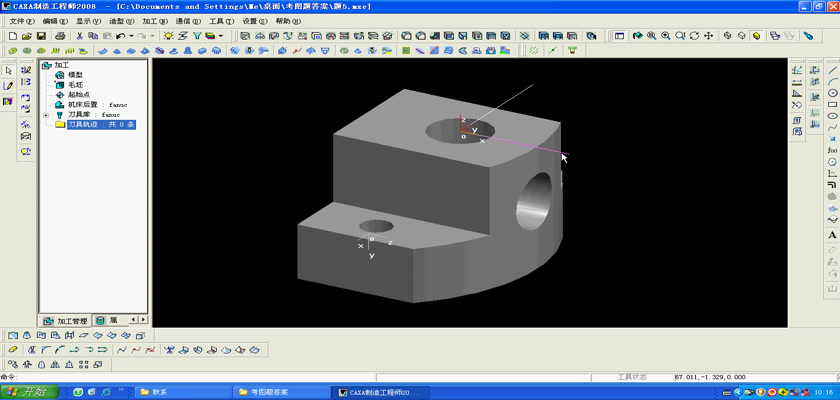Viewport: 840px width, 400px height.
Task: Select the 起始点 tree item
Action: click(x=79, y=95)
